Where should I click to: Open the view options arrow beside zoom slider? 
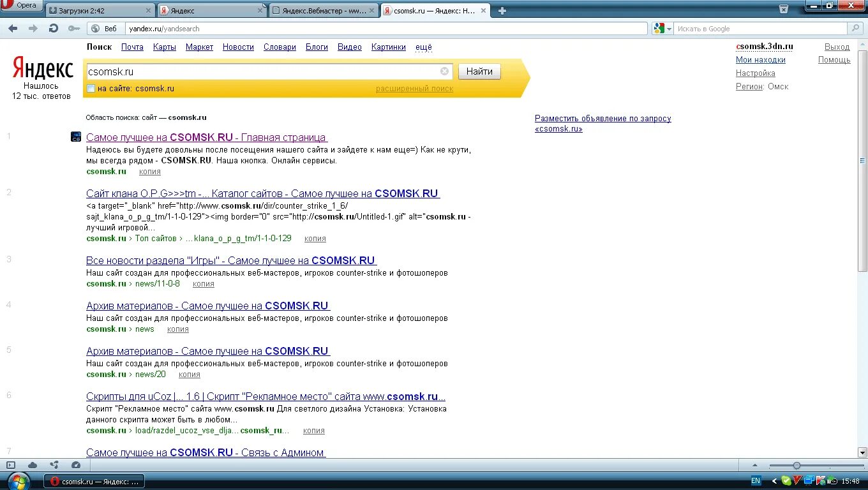click(x=755, y=466)
